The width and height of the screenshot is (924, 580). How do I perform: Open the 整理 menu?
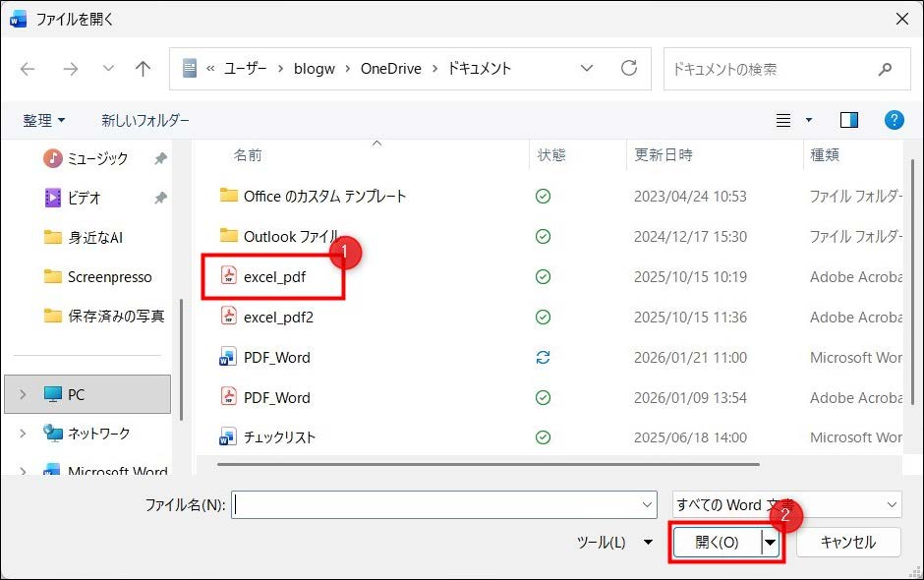tap(44, 120)
